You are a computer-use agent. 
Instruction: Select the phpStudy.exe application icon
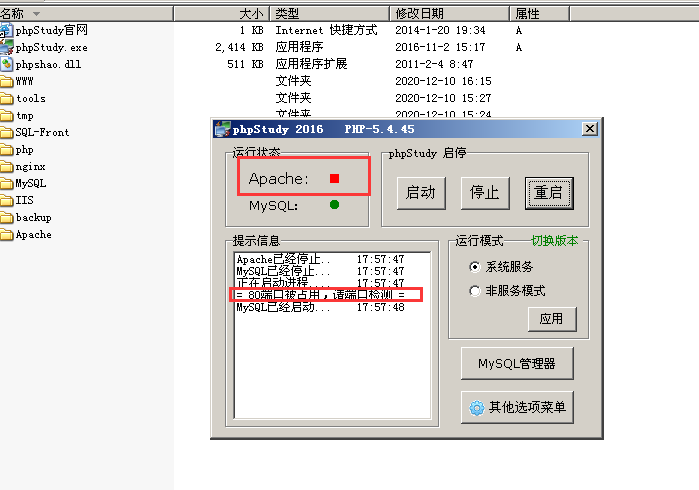tap(7, 47)
